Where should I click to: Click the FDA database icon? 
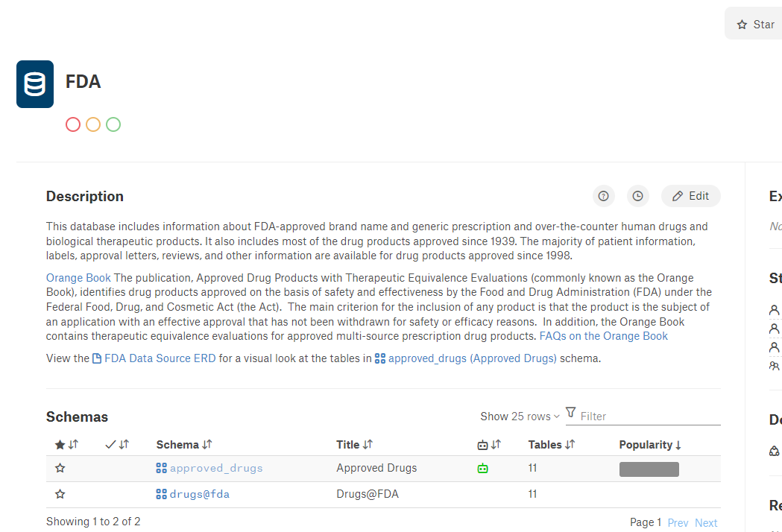pyautogui.click(x=35, y=84)
